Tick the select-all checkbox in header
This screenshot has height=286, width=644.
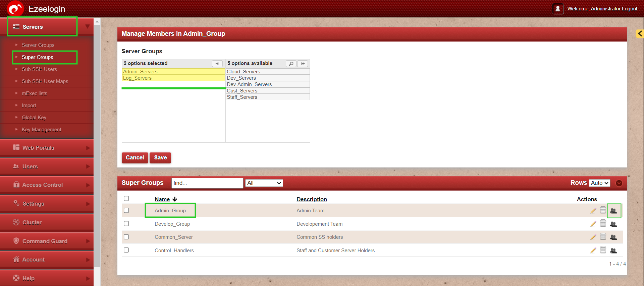tap(126, 199)
